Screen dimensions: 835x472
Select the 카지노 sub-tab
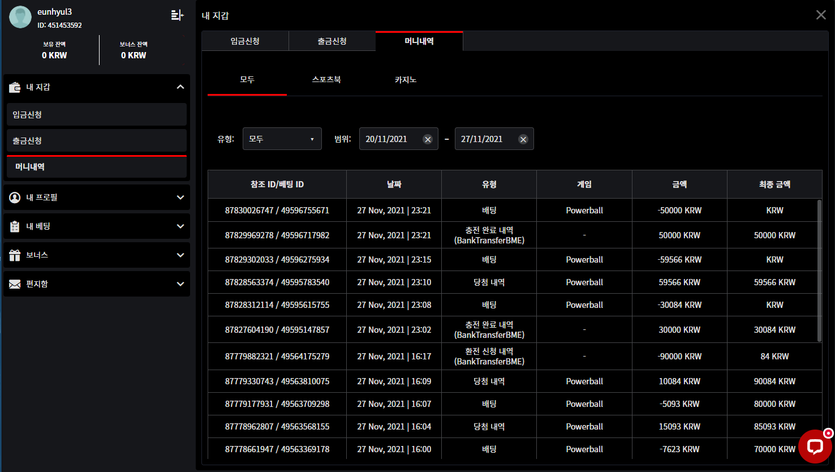tap(405, 80)
